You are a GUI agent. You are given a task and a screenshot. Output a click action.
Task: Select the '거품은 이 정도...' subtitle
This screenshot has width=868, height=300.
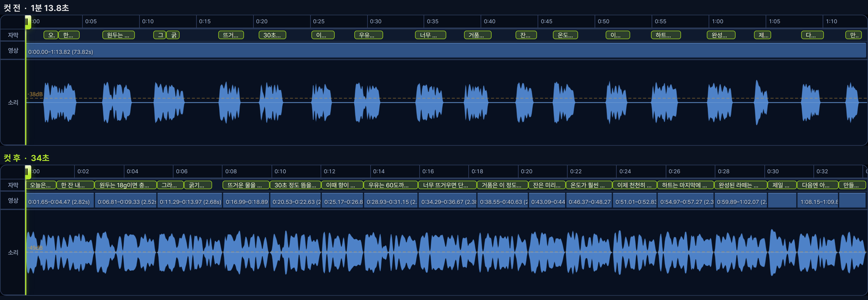pyautogui.click(x=502, y=185)
